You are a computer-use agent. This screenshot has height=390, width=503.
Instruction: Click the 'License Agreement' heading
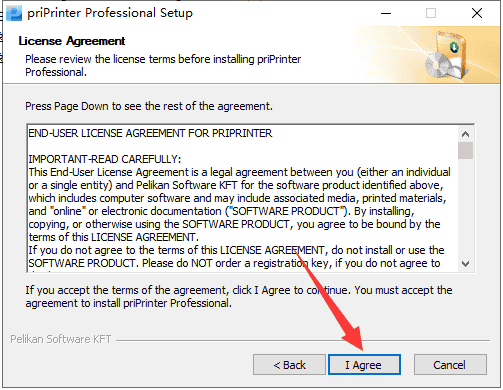coord(72,41)
